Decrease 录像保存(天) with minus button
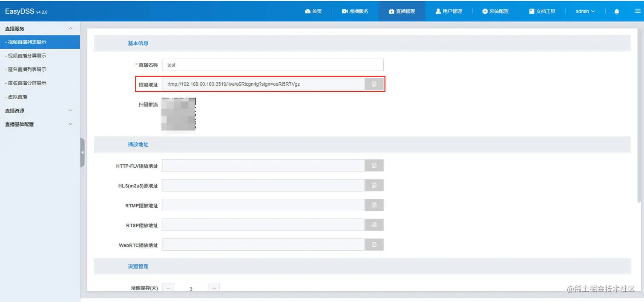This screenshot has height=302, width=644. tap(168, 288)
